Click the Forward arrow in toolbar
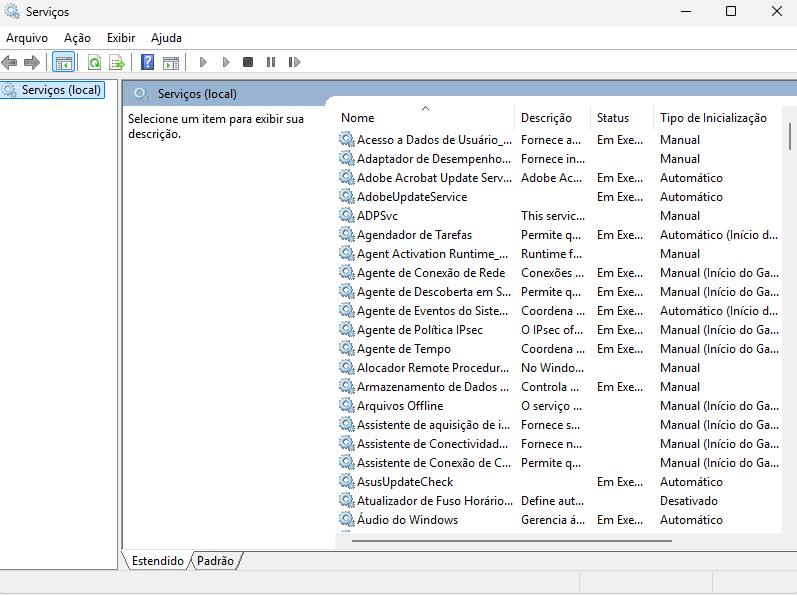The image size is (797, 596). 32,62
